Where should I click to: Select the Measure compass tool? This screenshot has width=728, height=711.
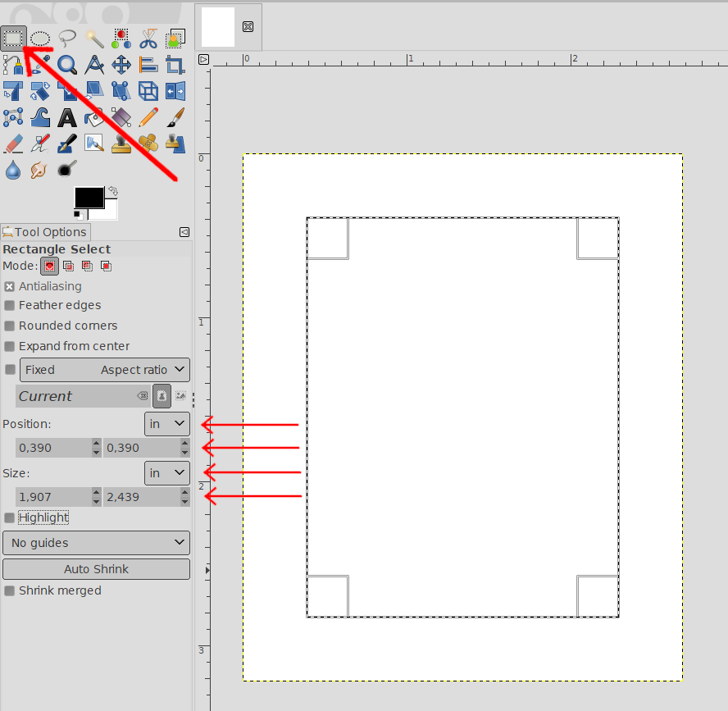coord(94,65)
